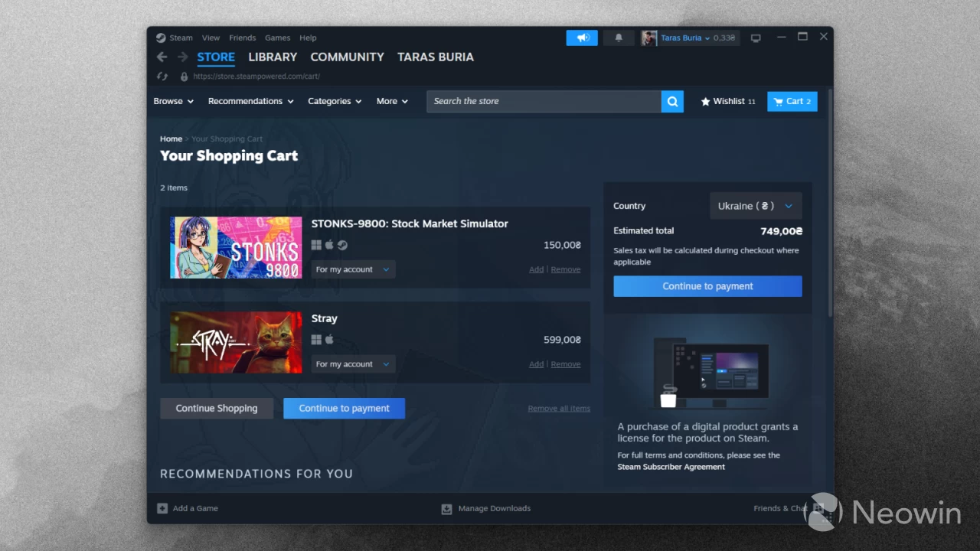Expand the Recommendations dropdown
This screenshot has height=551, width=980.
tap(251, 101)
